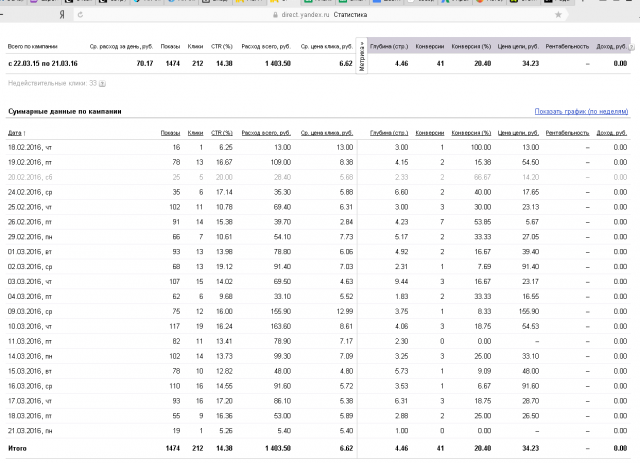Reload the page using the address bar icon
This screenshot has height=463, width=640.
pyautogui.click(x=80, y=16)
